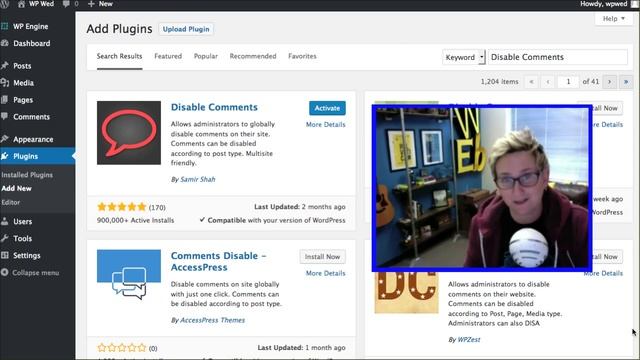Image resolution: width=640 pixels, height=360 pixels.
Task: Click the Tools wrench icon
Action: coord(4,238)
